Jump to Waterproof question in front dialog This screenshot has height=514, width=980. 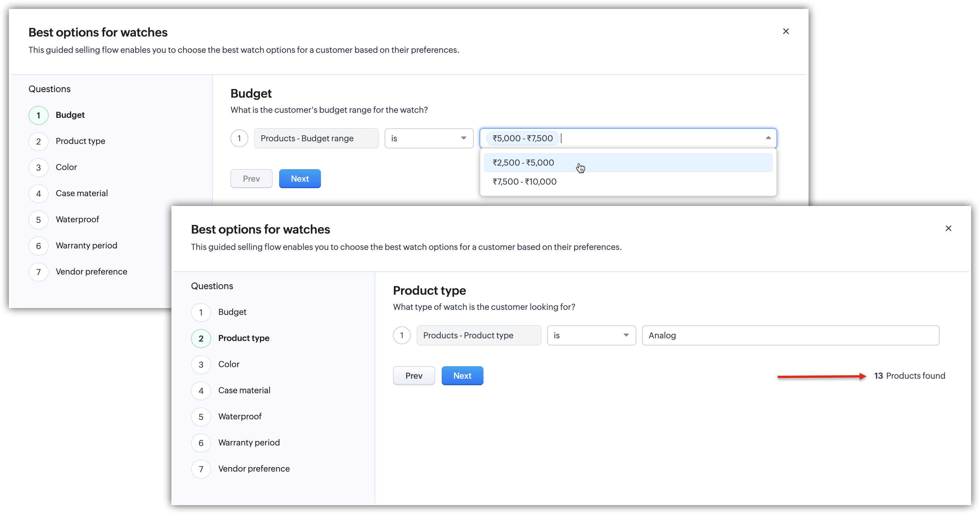(240, 417)
